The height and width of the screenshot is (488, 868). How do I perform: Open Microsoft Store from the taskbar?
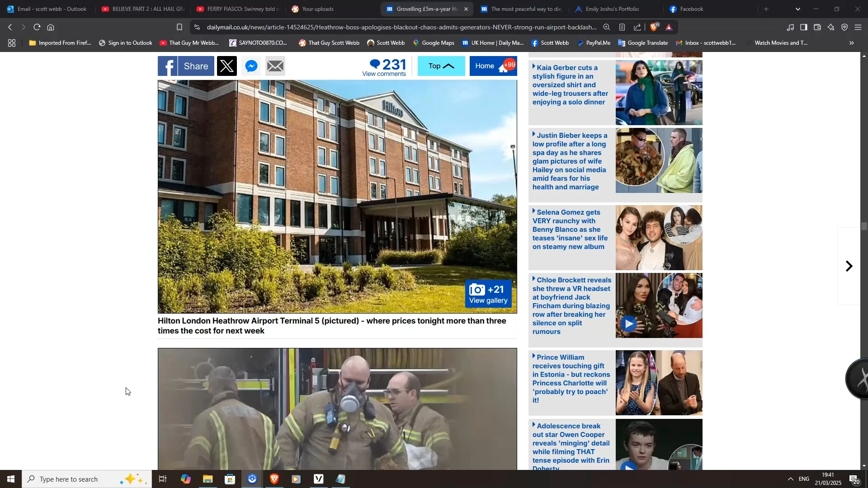(x=230, y=479)
